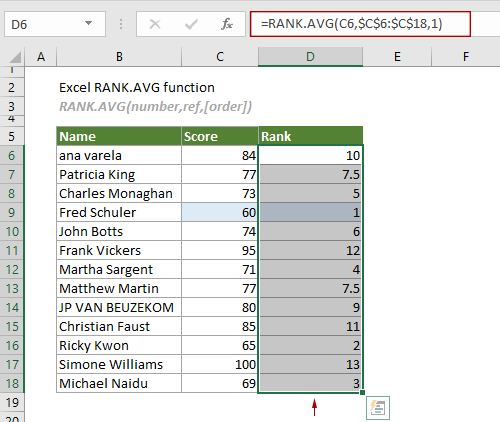The image size is (500, 422).
Task: Click rank 3 cell for Michael Naidu
Action: [310, 383]
